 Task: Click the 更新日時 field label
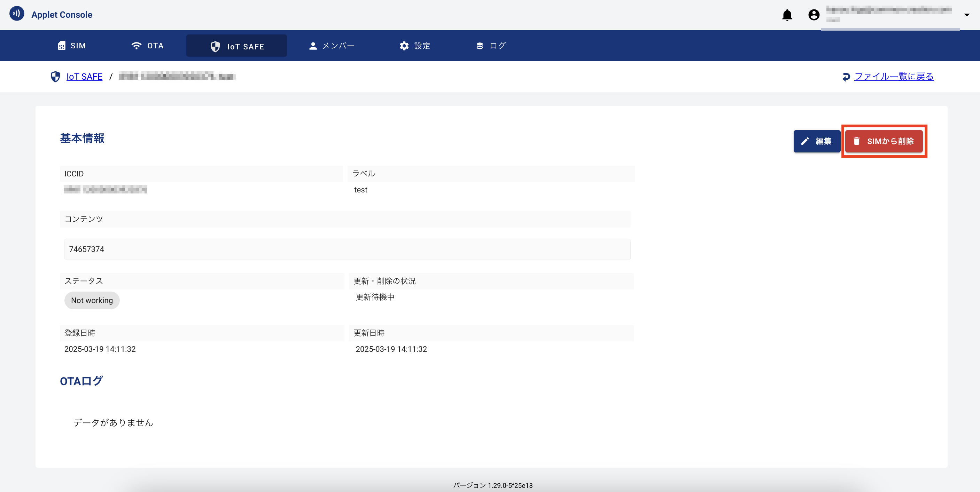369,333
